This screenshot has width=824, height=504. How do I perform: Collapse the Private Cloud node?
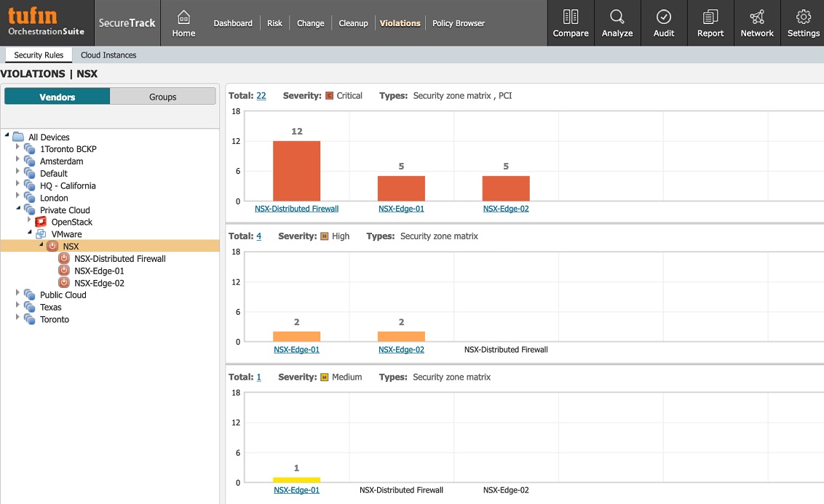[18, 209]
